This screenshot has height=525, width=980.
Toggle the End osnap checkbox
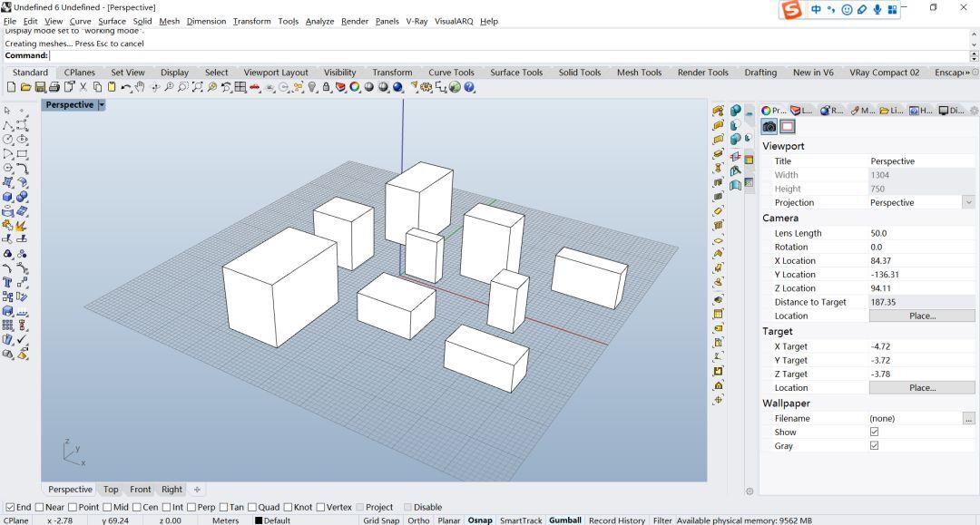[10, 507]
